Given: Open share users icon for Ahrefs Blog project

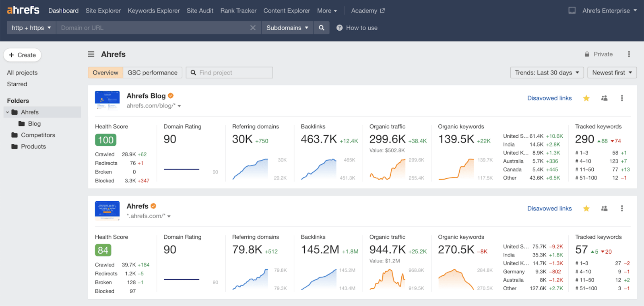Looking at the screenshot, I should [x=604, y=98].
